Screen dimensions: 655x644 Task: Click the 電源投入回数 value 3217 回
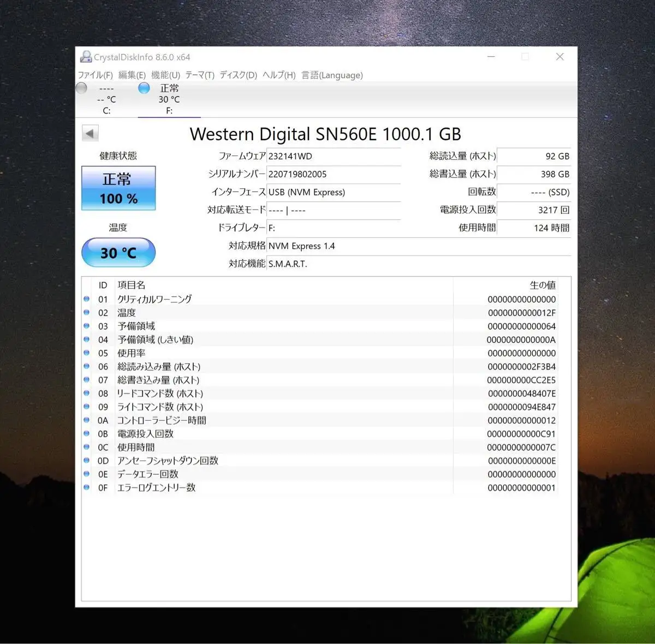[x=534, y=210]
